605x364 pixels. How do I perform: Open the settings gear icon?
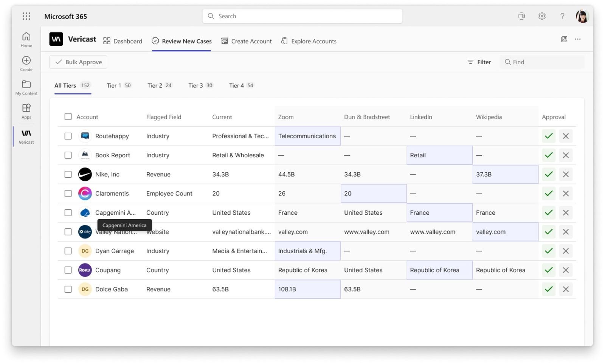click(x=542, y=16)
